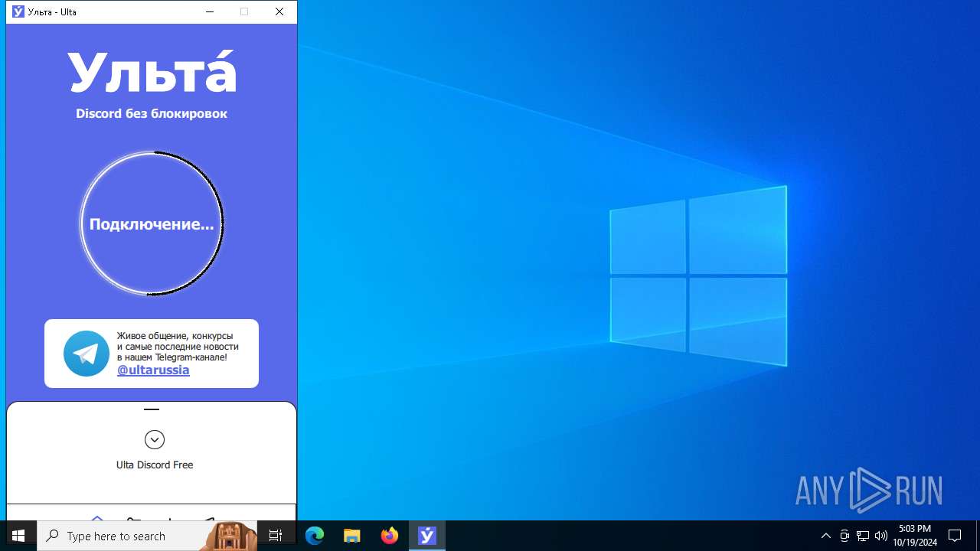Launch Microsoft Edge from taskbar
This screenshot has width=980, height=551.
tap(315, 536)
